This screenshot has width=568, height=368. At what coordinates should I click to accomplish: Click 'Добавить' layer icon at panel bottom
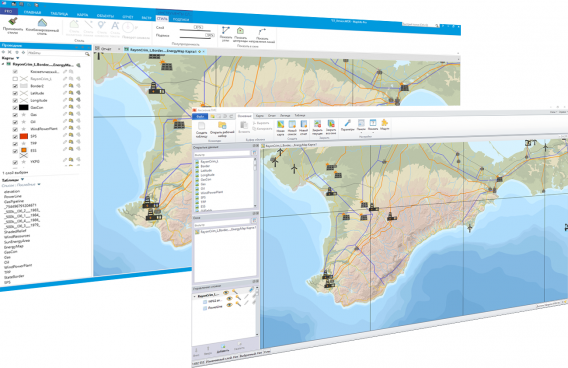[x=223, y=347]
